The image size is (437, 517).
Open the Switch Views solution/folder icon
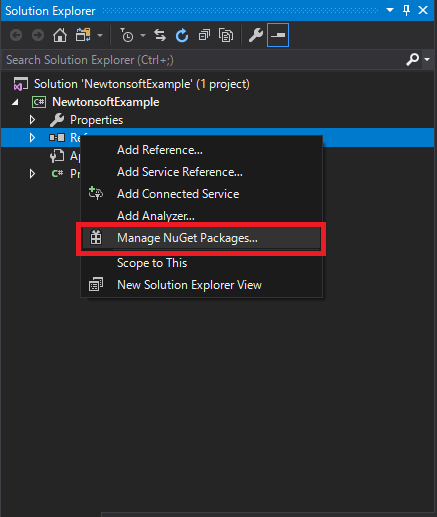[83, 35]
